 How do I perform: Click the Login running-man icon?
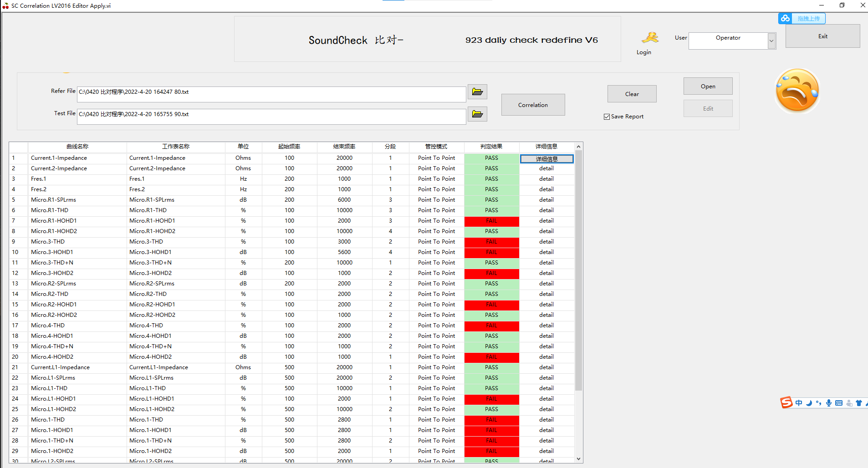click(650, 37)
